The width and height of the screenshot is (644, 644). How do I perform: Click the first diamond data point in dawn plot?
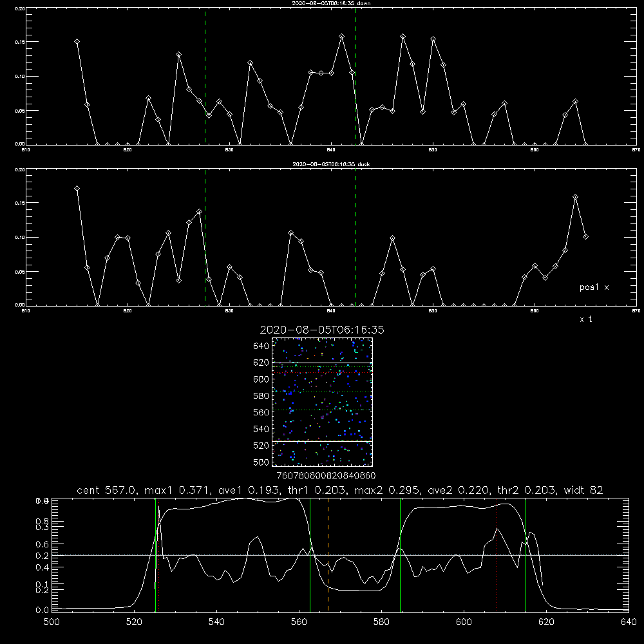point(77,41)
